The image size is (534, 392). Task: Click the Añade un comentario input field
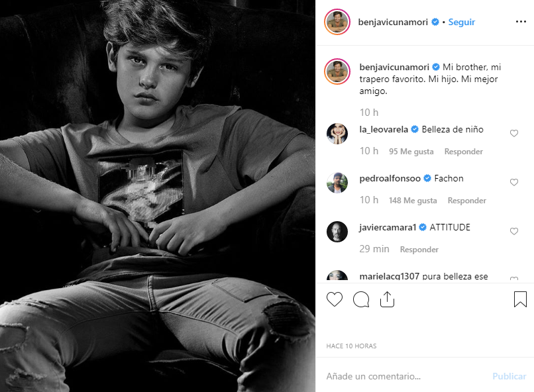[404, 376]
